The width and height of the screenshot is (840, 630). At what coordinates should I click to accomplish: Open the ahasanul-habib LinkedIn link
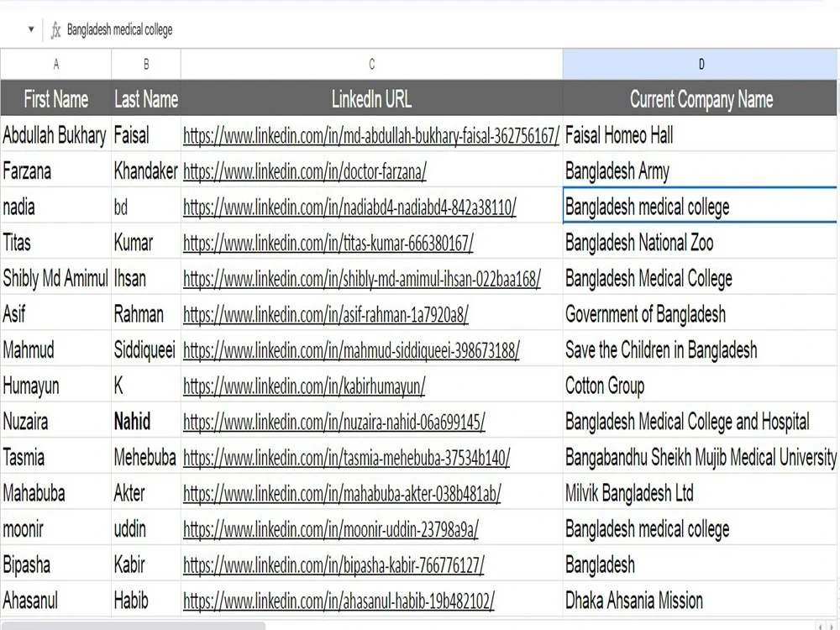339,601
